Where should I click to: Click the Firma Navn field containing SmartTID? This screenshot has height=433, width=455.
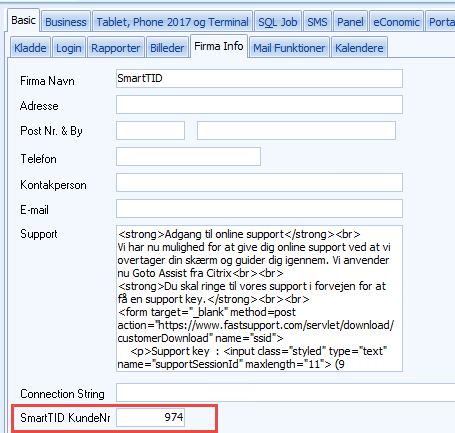point(259,79)
